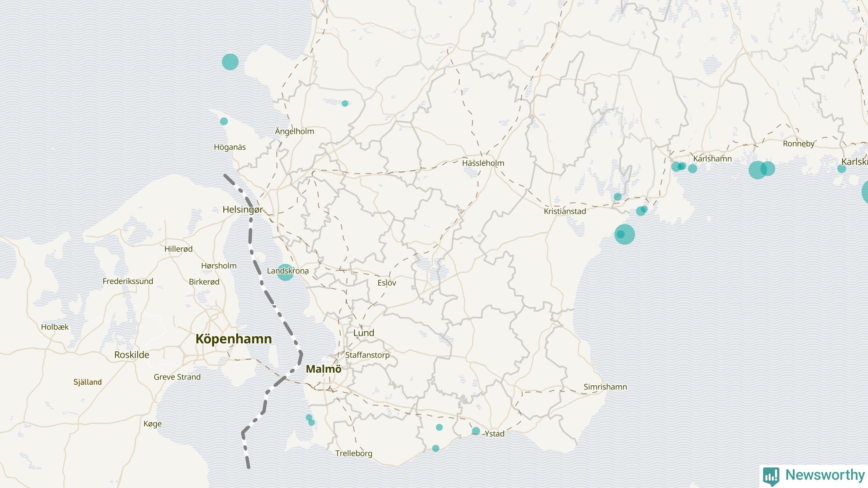Click the teal dot northeast of Ängelholm
The height and width of the screenshot is (488, 868).
pos(345,103)
